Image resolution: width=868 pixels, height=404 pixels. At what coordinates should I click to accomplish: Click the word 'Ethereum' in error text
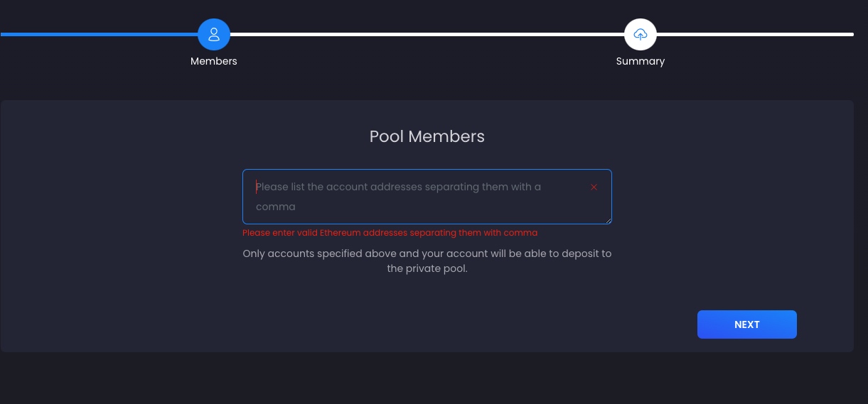(x=341, y=233)
